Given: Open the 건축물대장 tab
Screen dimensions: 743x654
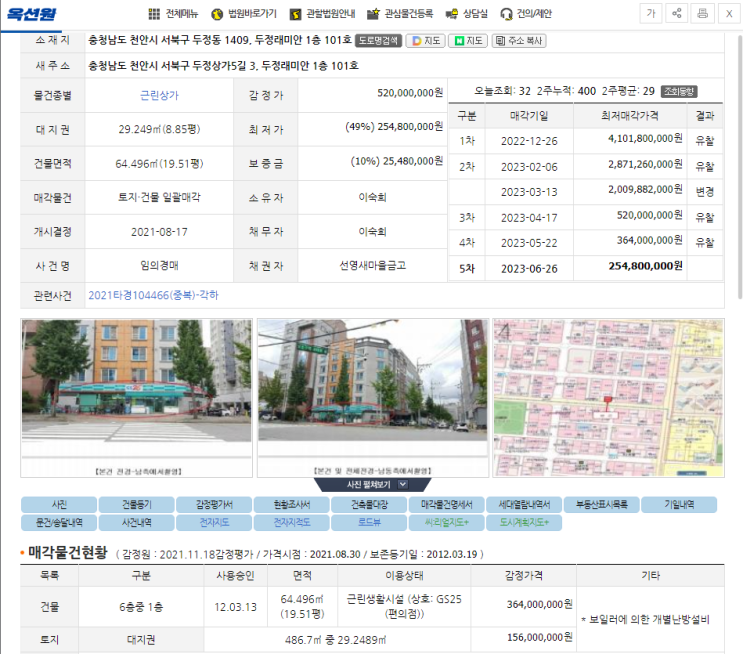Looking at the screenshot, I should [369, 505].
